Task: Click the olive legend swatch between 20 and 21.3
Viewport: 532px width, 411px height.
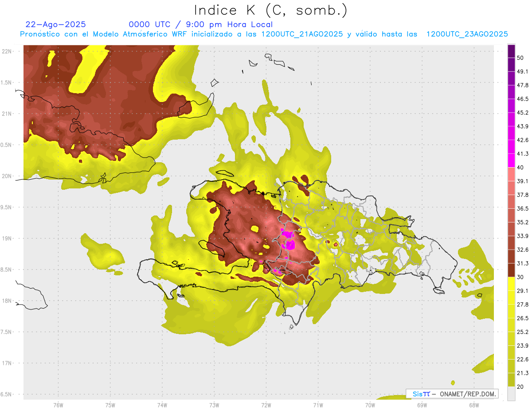Action: [x=512, y=380]
